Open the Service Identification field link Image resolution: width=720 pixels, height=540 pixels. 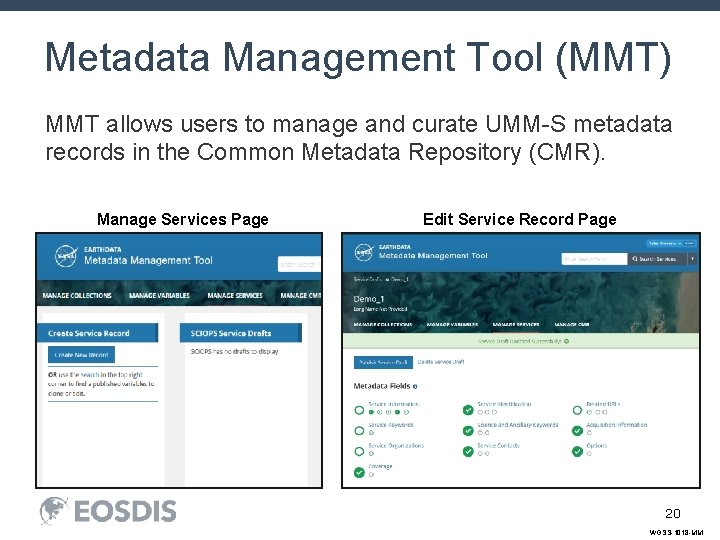pos(504,404)
